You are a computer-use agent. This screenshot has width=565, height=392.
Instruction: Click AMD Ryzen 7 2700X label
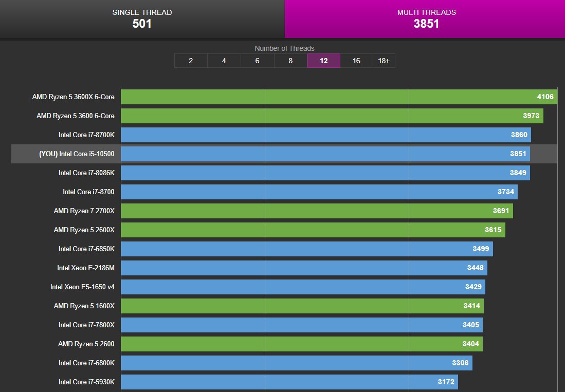[x=84, y=211]
